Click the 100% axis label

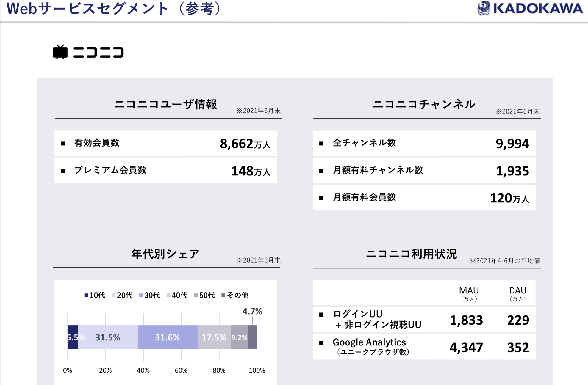(257, 370)
